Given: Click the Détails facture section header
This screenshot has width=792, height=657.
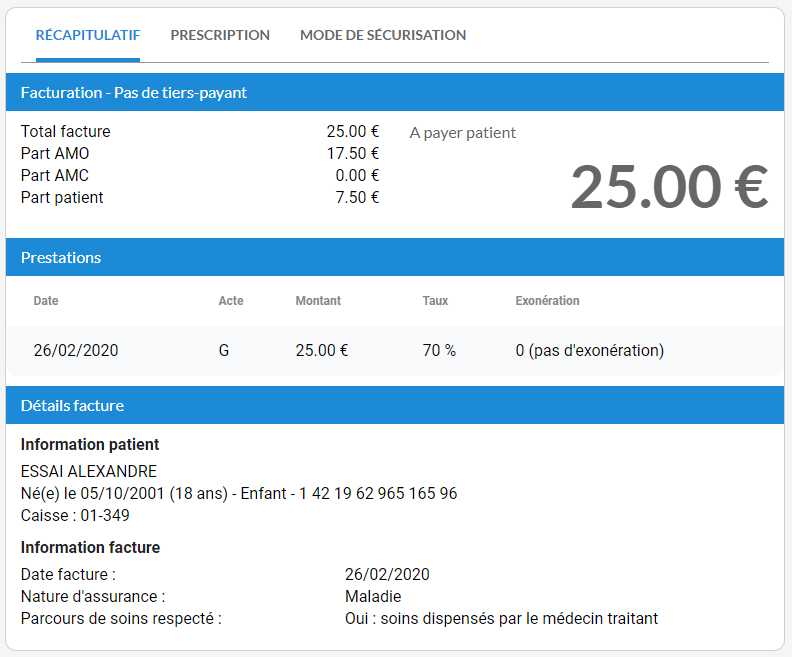Looking at the screenshot, I should tap(72, 405).
